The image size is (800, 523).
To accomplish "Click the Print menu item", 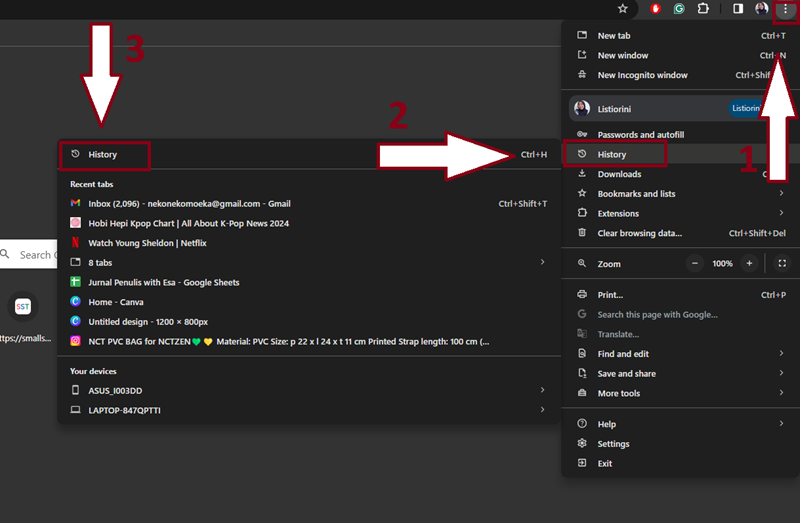I will 681,295.
